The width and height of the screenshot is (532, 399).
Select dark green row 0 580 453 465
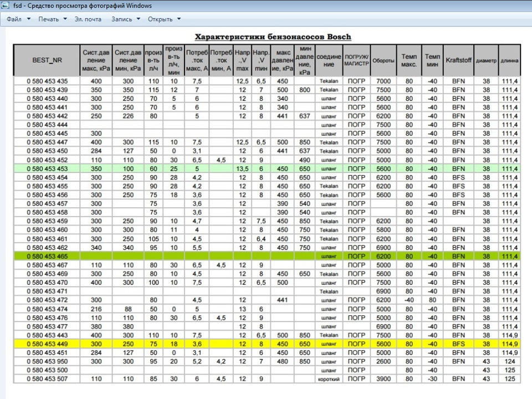[x=267, y=256]
